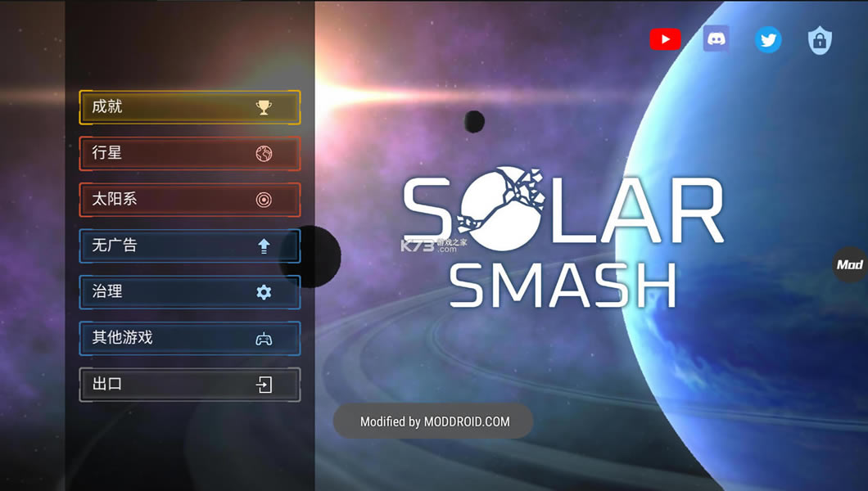Open the privacy shield lock icon
The image size is (868, 491).
(819, 40)
